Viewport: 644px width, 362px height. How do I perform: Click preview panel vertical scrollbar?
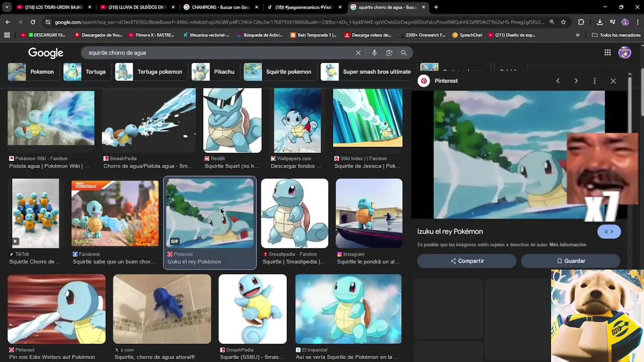pos(629,106)
